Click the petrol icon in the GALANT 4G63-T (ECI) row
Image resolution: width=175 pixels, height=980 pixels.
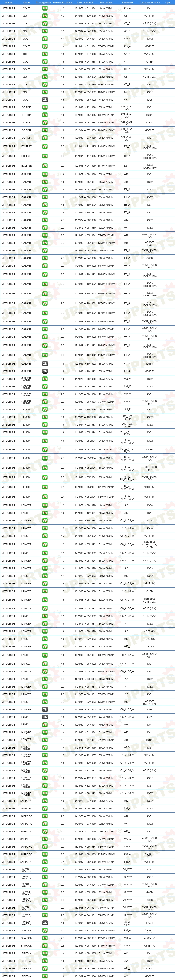[45, 243]
